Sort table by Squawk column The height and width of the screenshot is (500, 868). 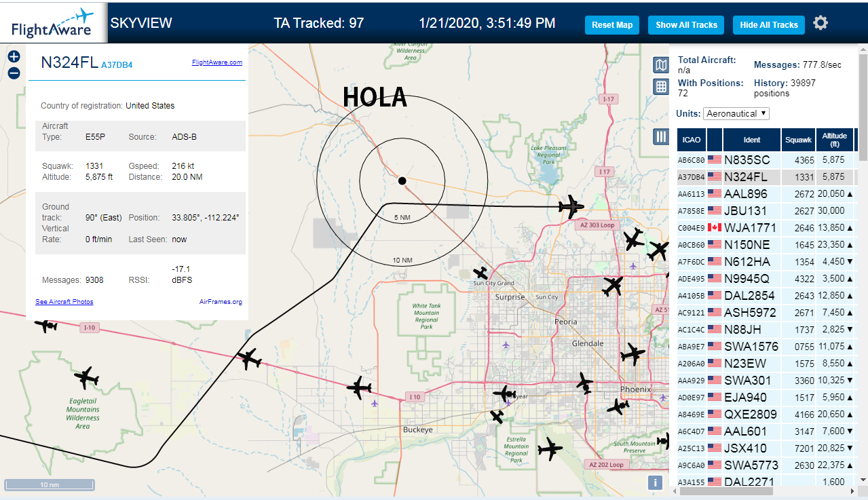[798, 140]
